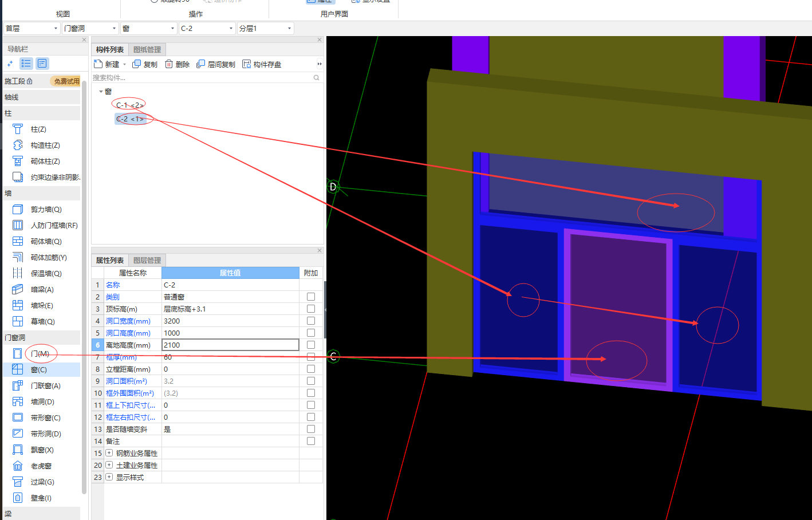Toggle 附加 checkbox for 备注 row
Image resolution: width=812 pixels, height=520 pixels.
click(x=311, y=441)
